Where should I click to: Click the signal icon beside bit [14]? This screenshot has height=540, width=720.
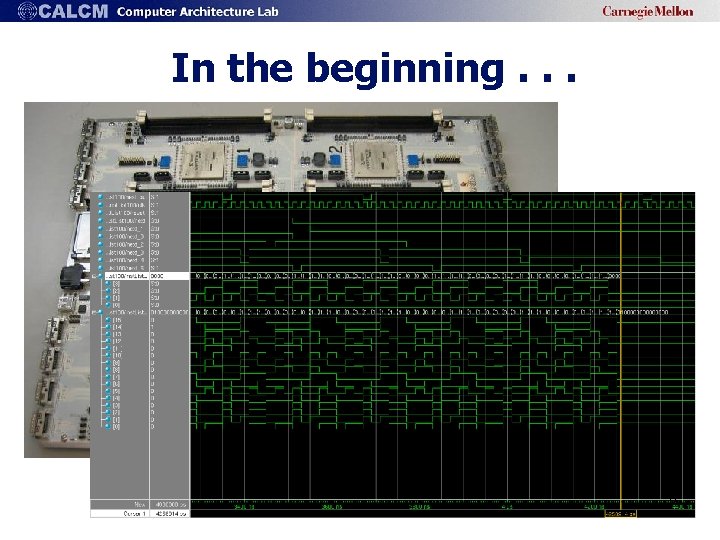tap(108, 327)
